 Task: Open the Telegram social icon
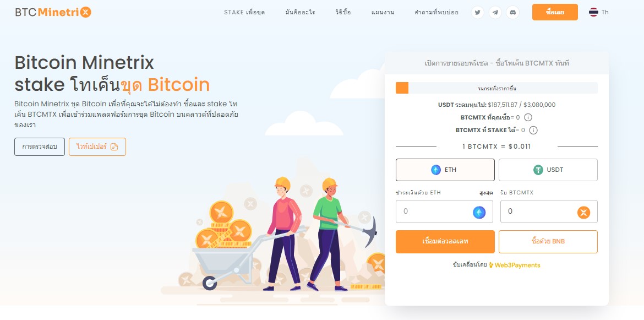pyautogui.click(x=495, y=12)
